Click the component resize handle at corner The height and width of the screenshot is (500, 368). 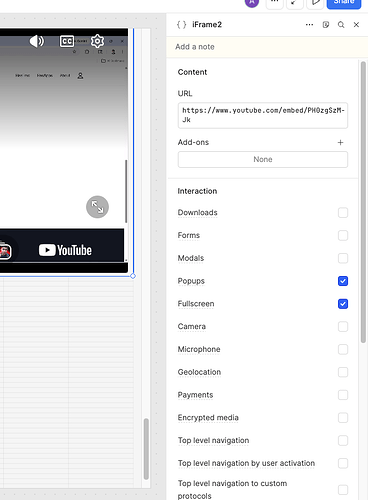point(133,276)
